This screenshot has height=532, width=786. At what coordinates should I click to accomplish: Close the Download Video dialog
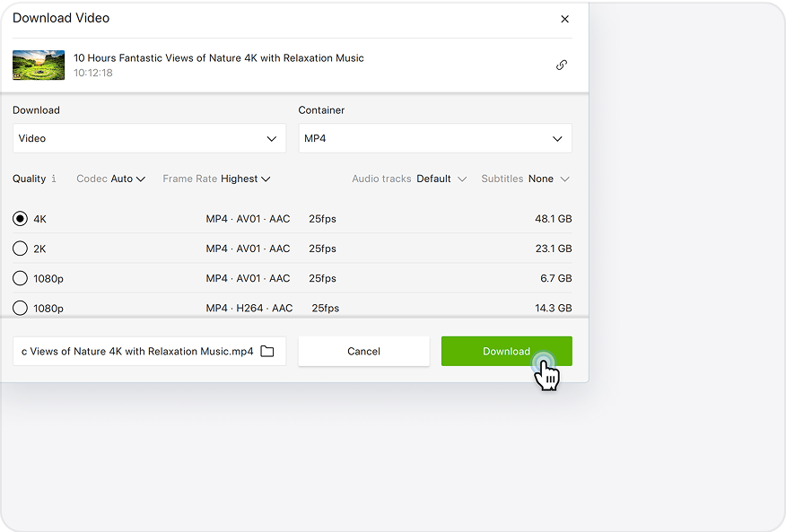coord(564,19)
